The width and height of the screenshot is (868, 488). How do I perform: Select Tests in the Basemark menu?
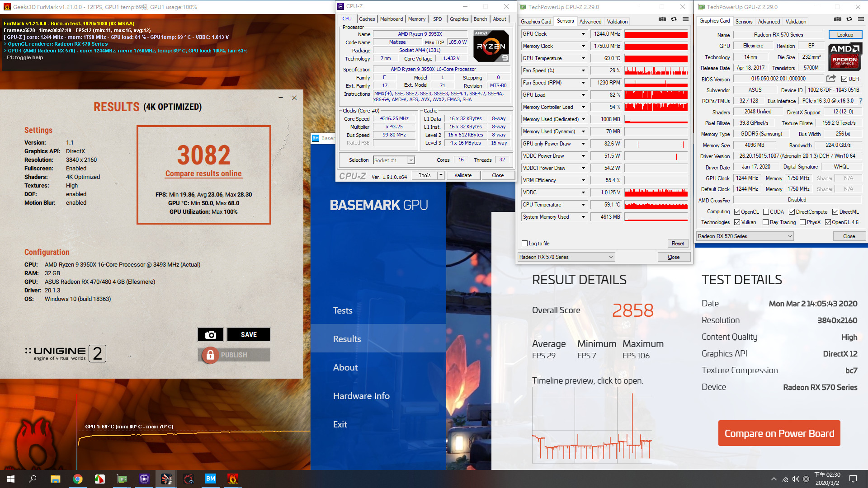coord(343,310)
